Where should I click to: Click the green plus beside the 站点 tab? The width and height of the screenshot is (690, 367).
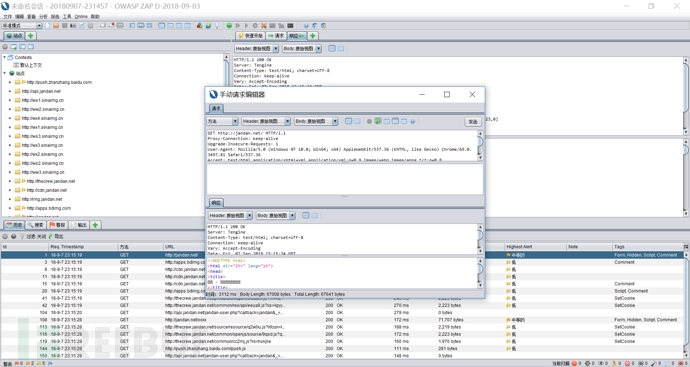click(30, 36)
